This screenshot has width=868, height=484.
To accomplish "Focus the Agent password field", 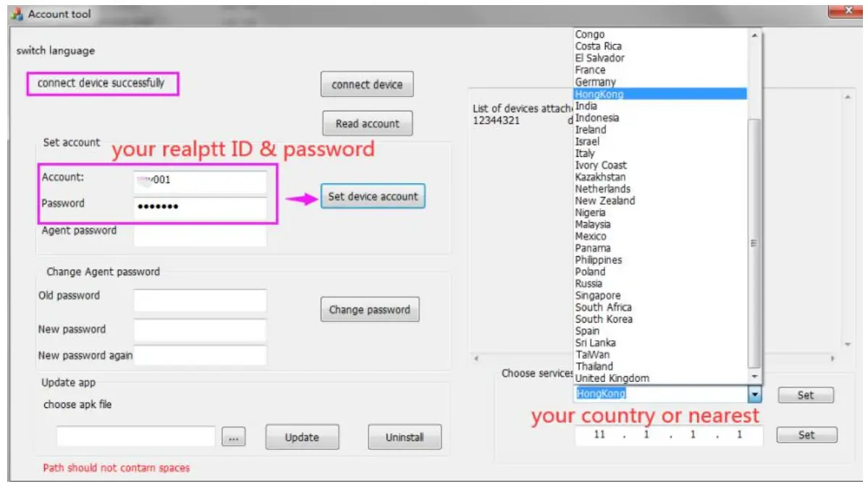I will pyautogui.click(x=200, y=235).
